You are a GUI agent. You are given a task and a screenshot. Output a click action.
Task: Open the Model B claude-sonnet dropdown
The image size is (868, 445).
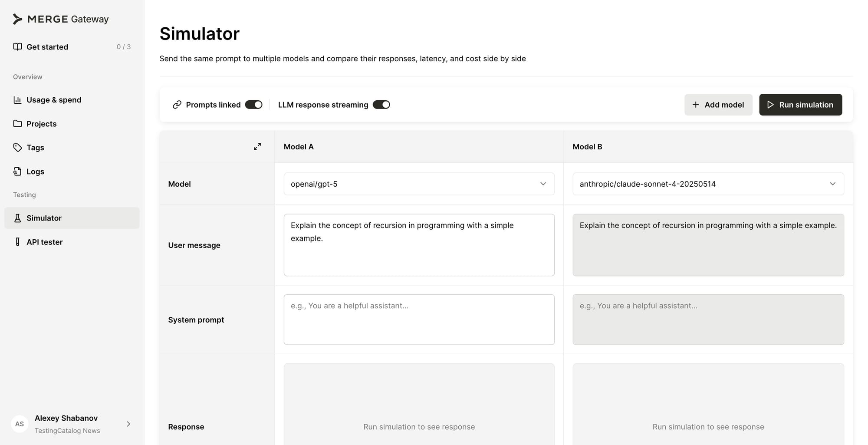708,184
